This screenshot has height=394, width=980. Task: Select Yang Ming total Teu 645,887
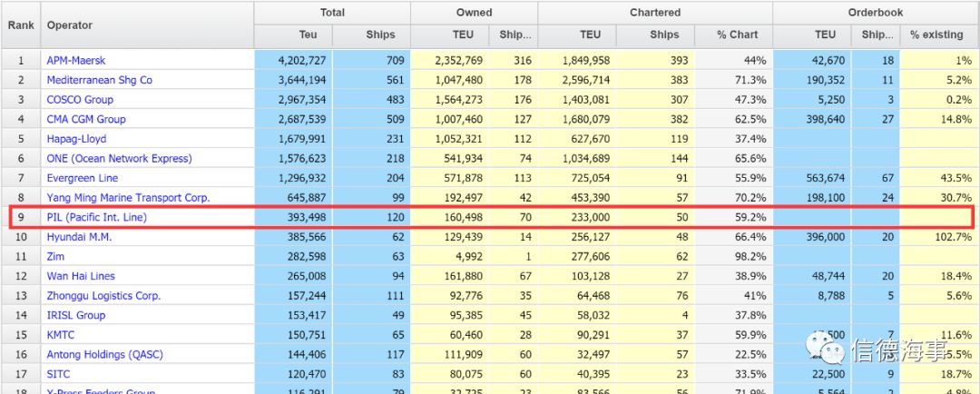tap(308, 198)
